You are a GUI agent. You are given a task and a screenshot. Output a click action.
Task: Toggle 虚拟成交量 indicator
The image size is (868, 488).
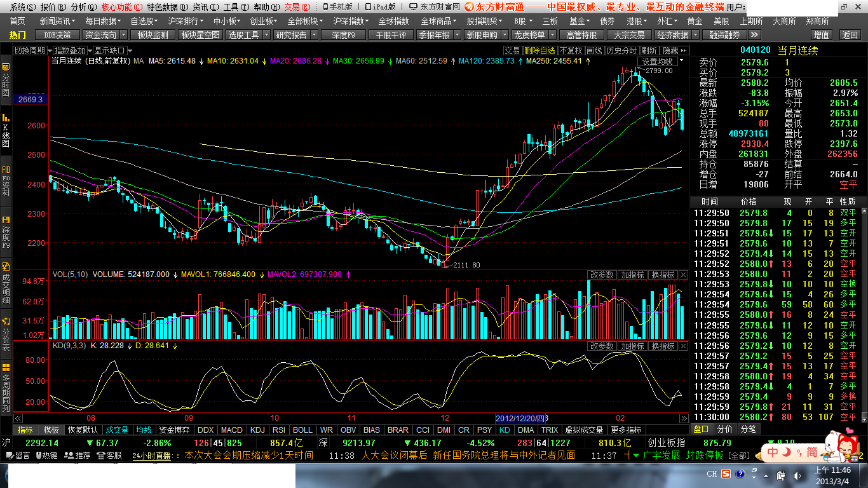584,430
